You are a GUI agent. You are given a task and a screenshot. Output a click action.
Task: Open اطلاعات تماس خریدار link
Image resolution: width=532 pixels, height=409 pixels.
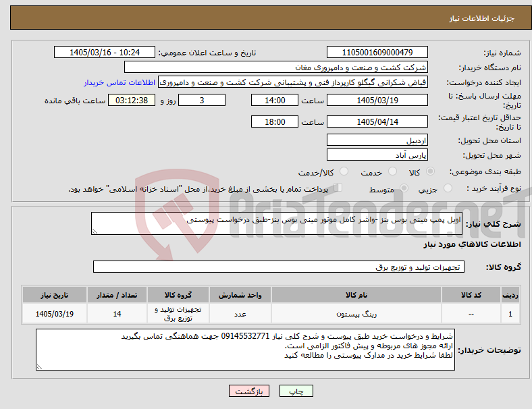(x=119, y=82)
